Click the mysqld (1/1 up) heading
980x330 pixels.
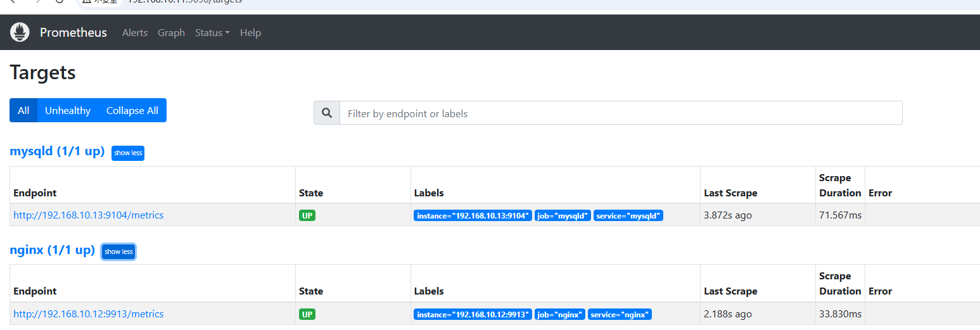(57, 151)
